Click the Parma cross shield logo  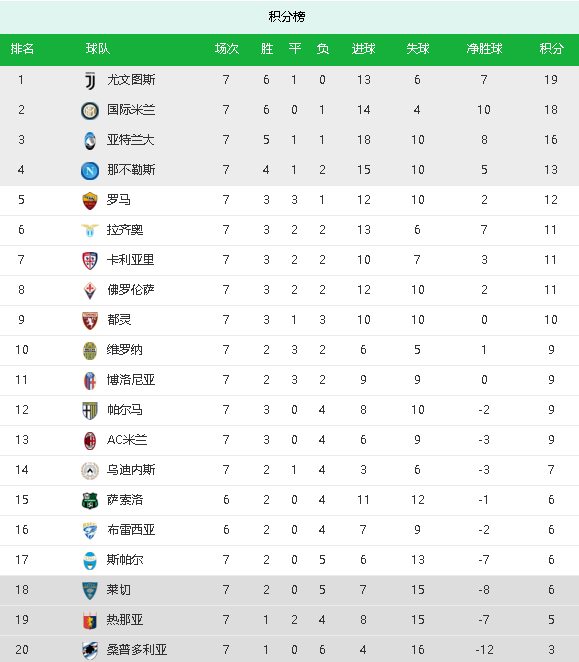tap(90, 410)
